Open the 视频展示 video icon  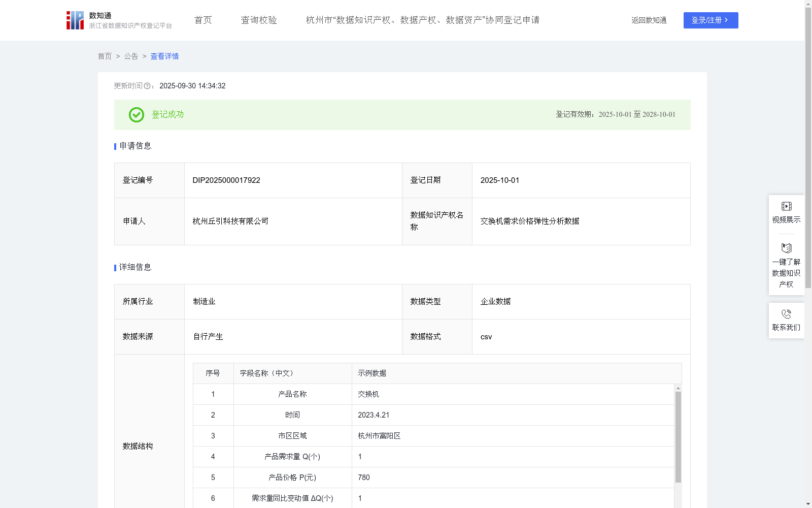coord(787,206)
